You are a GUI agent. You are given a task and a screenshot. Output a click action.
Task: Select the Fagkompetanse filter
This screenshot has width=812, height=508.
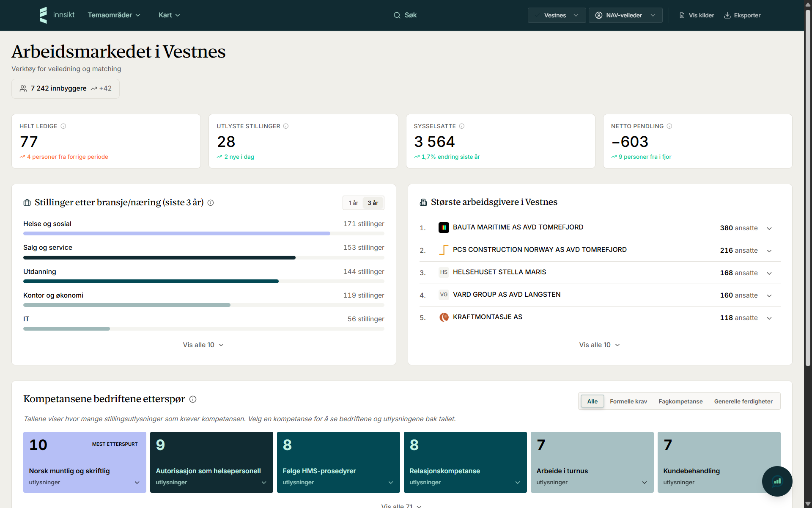[680, 401]
